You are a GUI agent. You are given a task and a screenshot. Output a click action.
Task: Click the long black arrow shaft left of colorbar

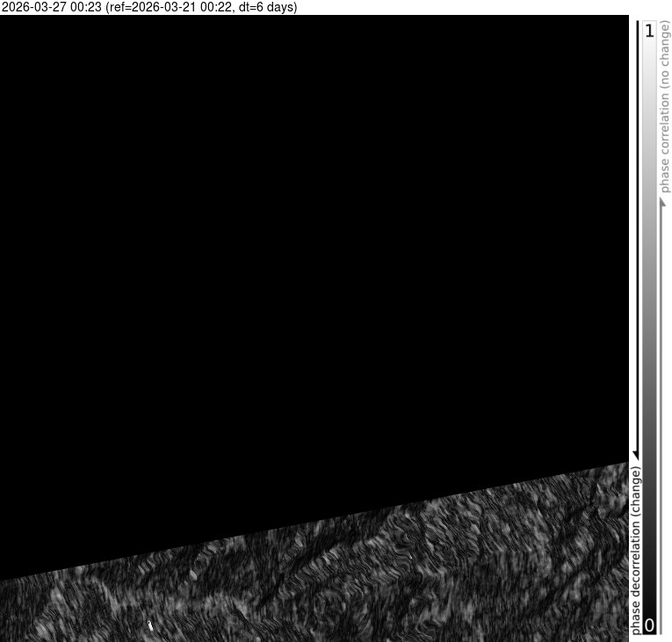pos(636,237)
